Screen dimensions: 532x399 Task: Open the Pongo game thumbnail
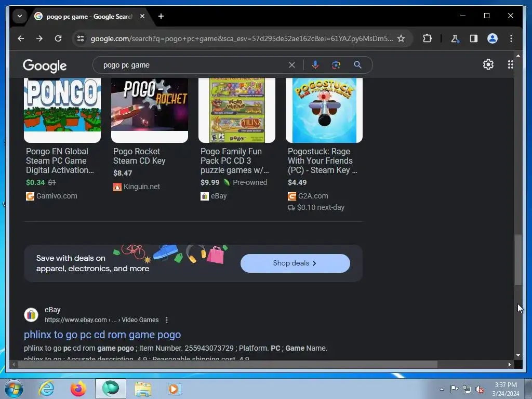coord(62,110)
